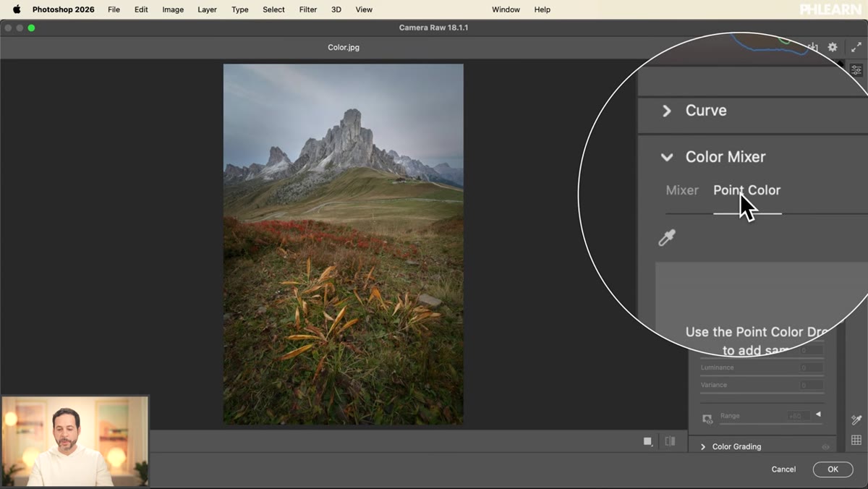Toggle Camera Raw full screen mode icon
Screen dimensions: 868x489
point(856,47)
